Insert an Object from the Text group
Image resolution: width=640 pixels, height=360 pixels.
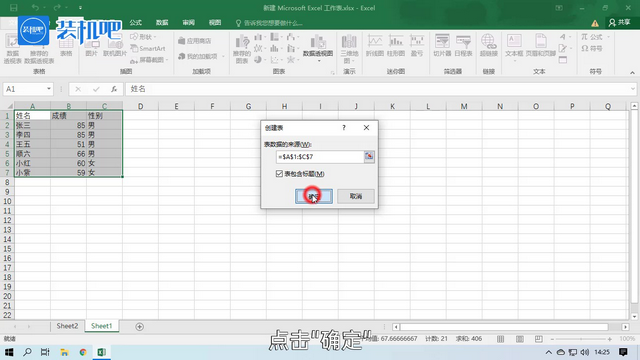(563, 60)
